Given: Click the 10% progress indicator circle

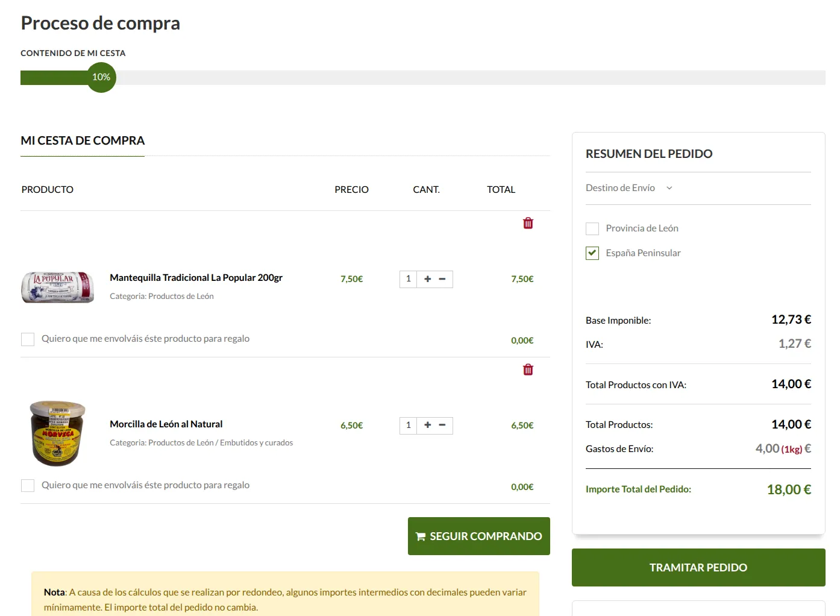Looking at the screenshot, I should (x=101, y=77).
